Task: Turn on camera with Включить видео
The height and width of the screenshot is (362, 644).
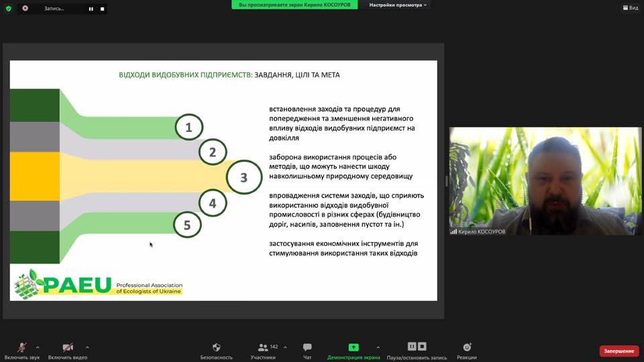Action: [x=68, y=348]
